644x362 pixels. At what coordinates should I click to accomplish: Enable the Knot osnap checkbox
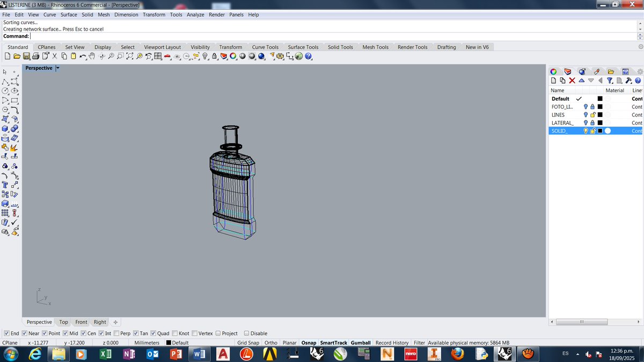(174, 334)
